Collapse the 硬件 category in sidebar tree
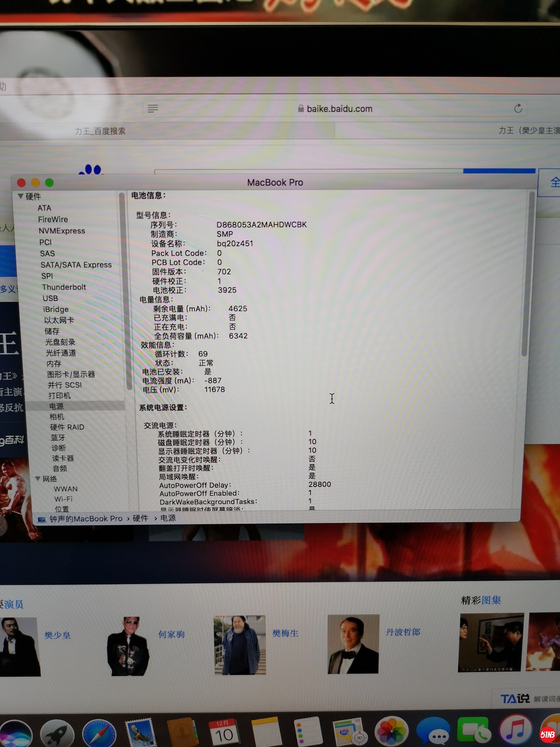This screenshot has height=747, width=560. point(20,196)
